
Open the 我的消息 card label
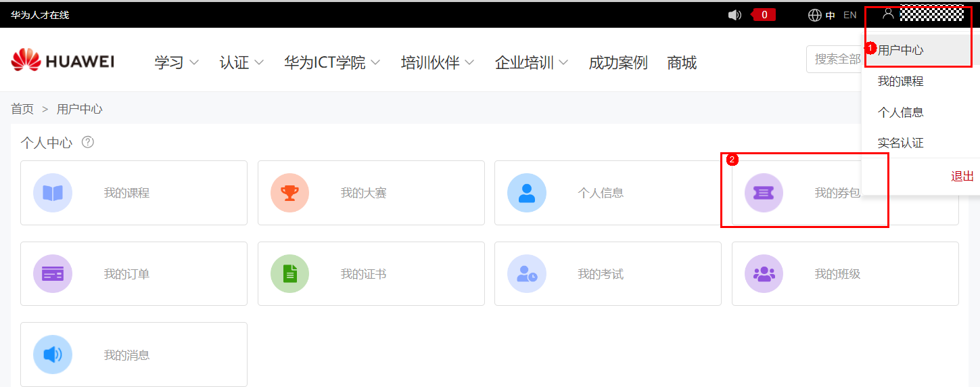tap(126, 355)
